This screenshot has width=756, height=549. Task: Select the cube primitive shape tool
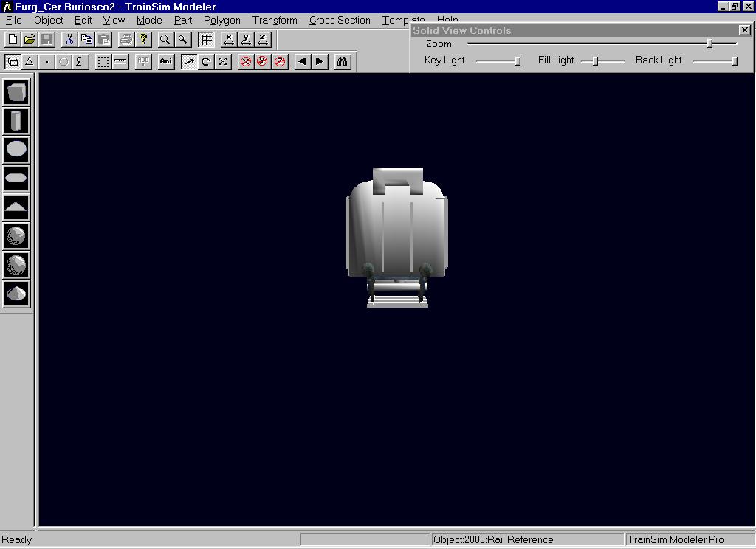click(x=16, y=92)
